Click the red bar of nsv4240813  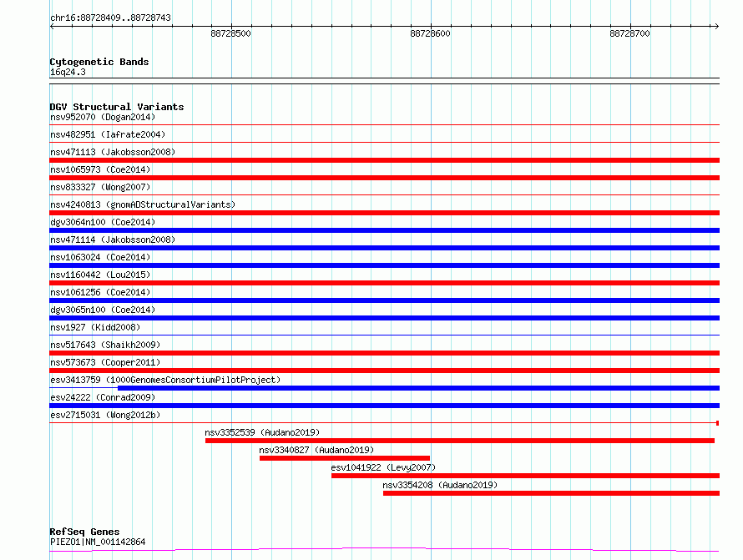coord(384,213)
